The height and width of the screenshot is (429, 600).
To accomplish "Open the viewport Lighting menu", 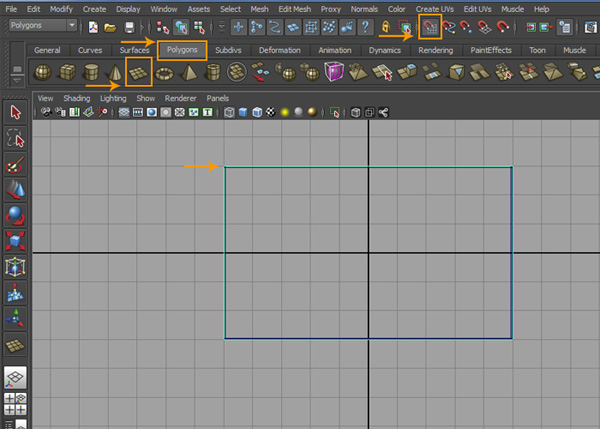I will coord(113,98).
